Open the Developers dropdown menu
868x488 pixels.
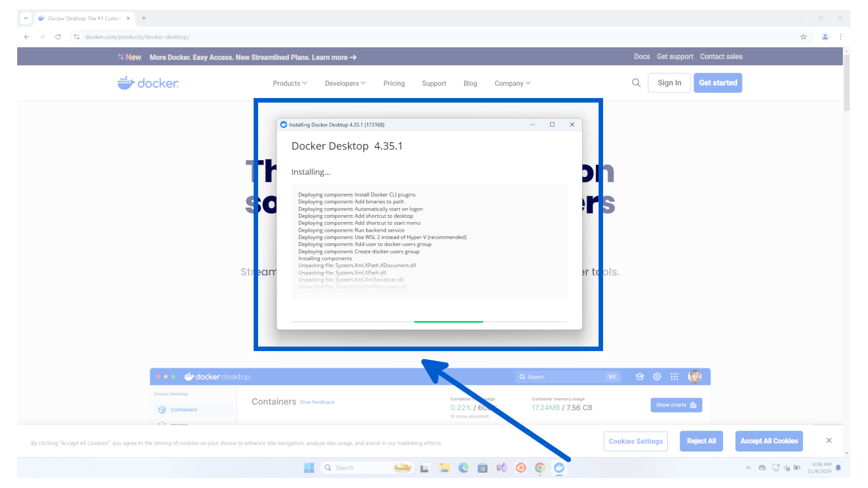point(345,83)
